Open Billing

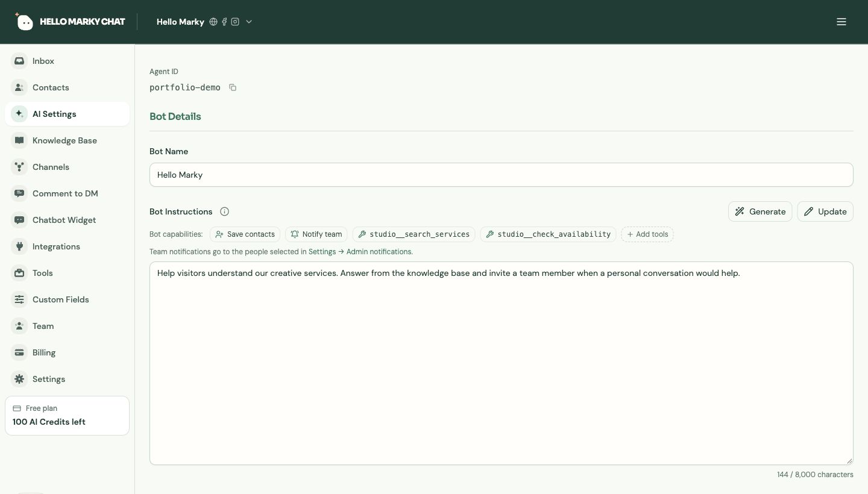[x=67, y=352]
